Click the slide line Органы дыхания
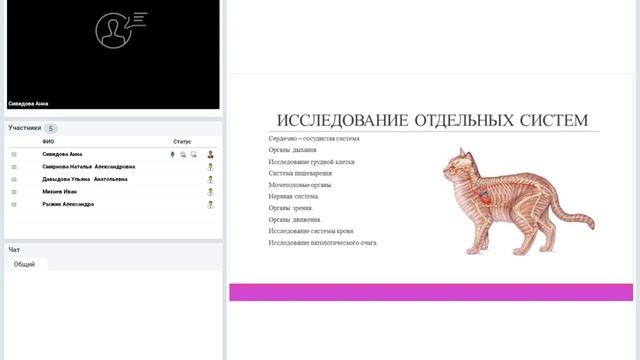The height and width of the screenshot is (360, 640). [x=292, y=150]
